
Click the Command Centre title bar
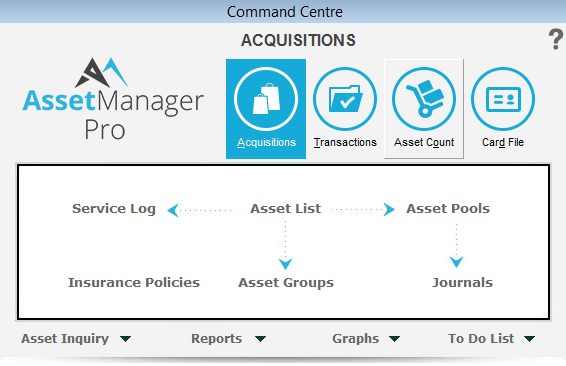[x=283, y=12]
